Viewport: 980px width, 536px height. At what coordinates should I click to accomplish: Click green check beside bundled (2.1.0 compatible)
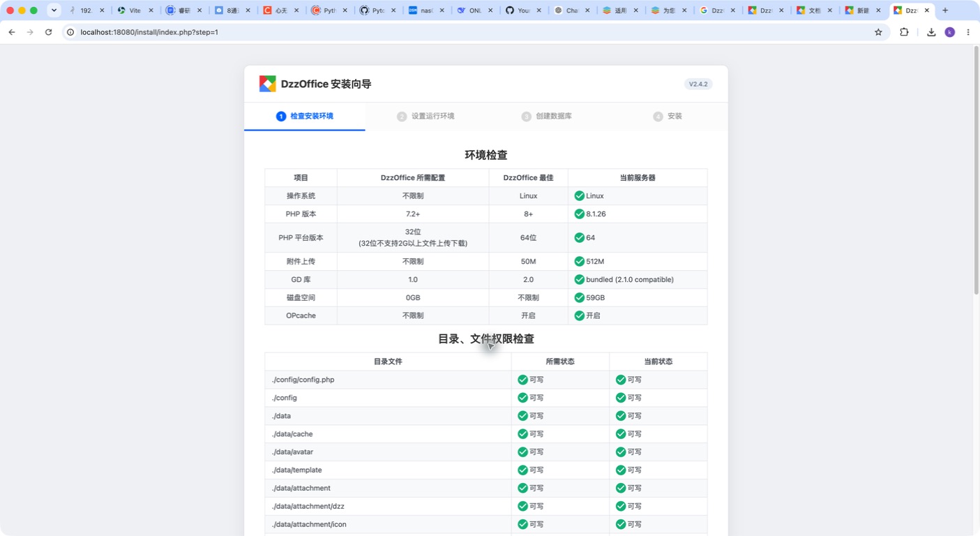579,280
